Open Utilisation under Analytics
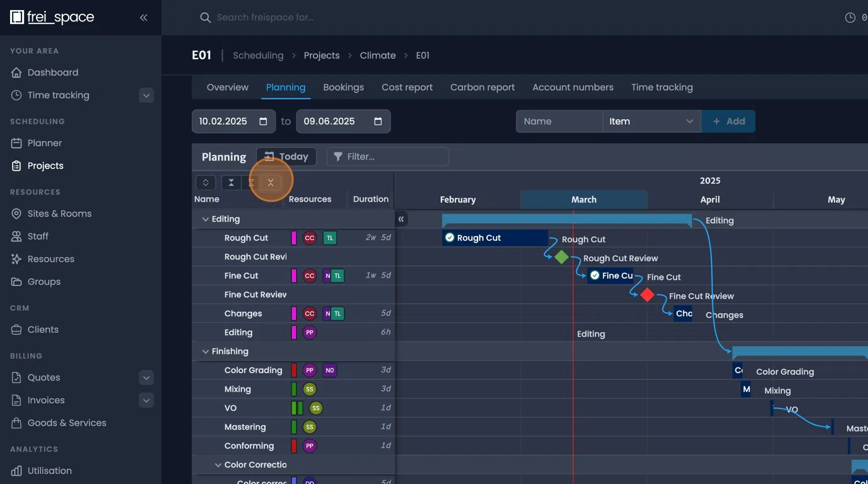 (49, 471)
